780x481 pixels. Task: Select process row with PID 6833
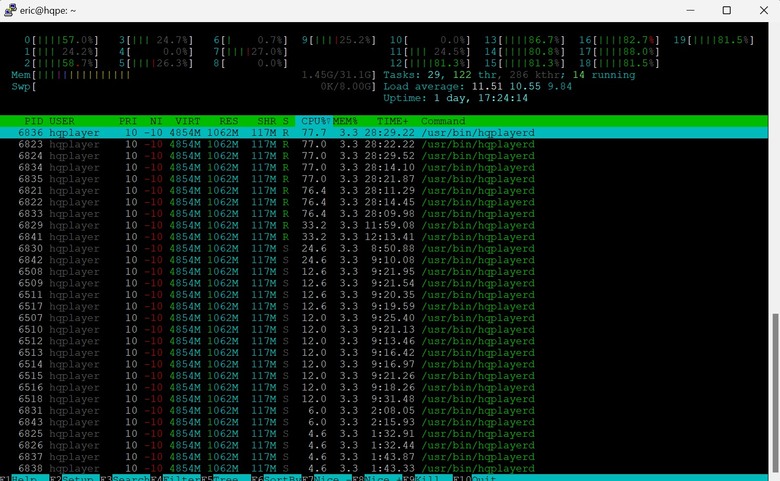[x=384, y=214]
